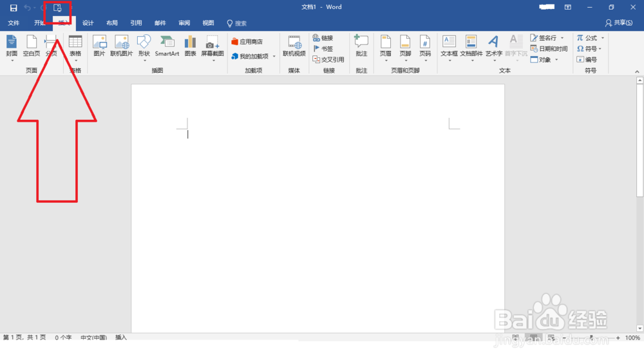Insert a blank page (空白页)
Viewport: 644px width, 362px height.
[x=31, y=46]
